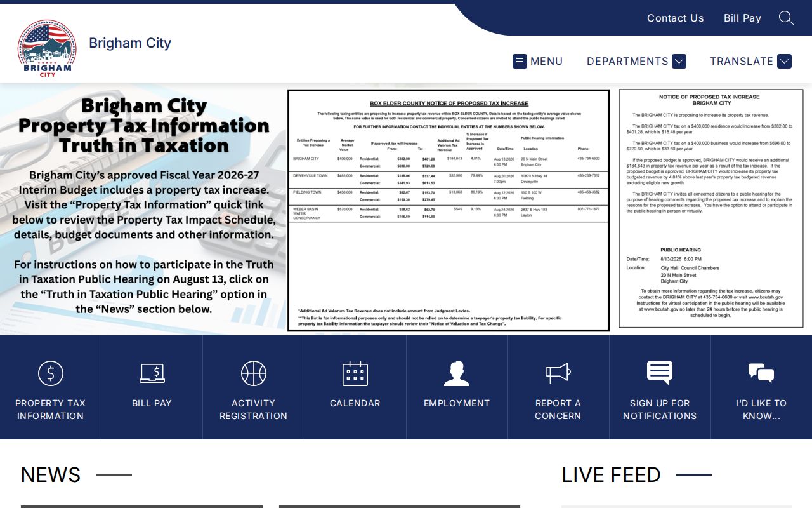Image resolution: width=812 pixels, height=508 pixels.
Task: Click the I'd Like to Know chat bubbles icon
Action: tap(761, 373)
